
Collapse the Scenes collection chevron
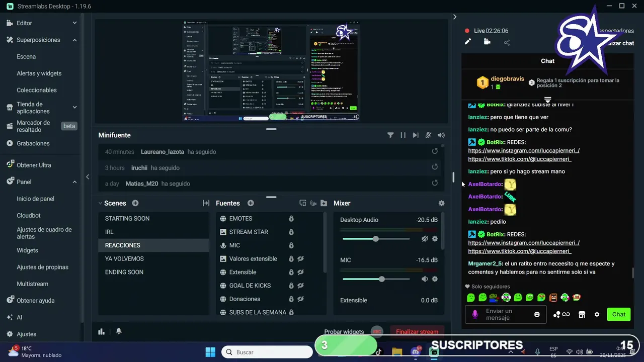100,203
